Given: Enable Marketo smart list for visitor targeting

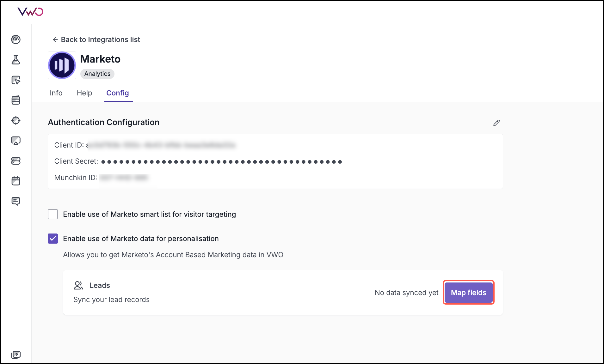Looking at the screenshot, I should coord(53,214).
